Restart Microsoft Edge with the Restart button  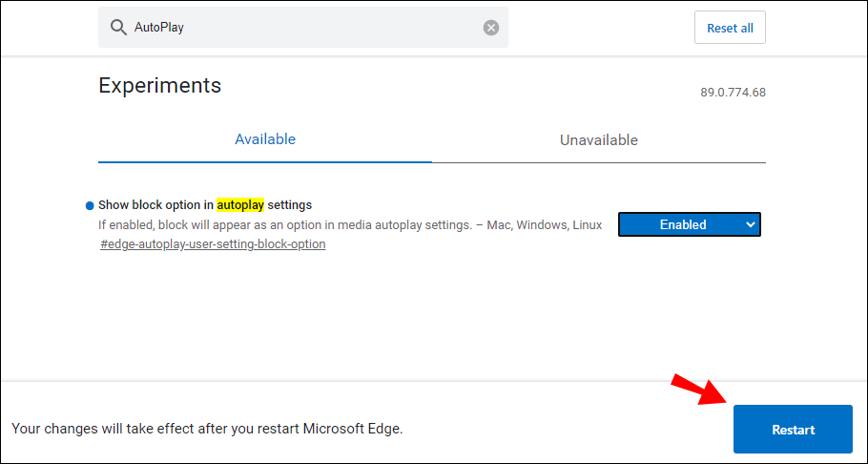point(793,430)
